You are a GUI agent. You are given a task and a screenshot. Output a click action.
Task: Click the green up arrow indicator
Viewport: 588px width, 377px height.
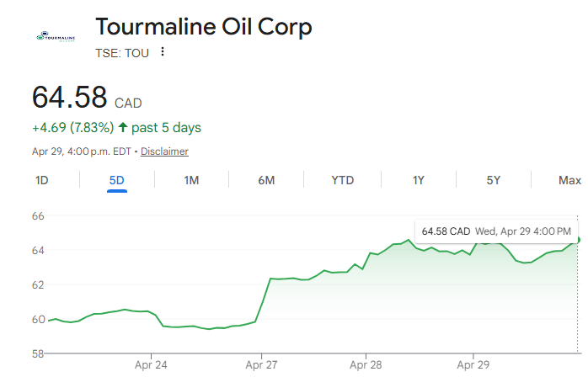point(123,127)
